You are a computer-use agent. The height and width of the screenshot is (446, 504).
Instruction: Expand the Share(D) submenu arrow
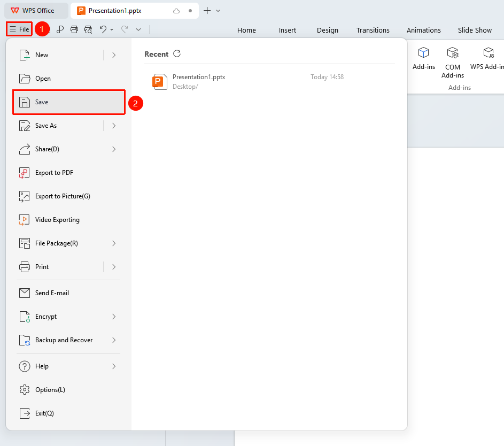(x=114, y=149)
